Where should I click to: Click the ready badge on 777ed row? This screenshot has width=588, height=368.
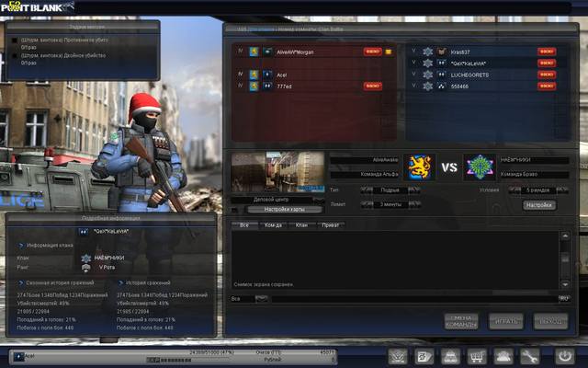coord(372,86)
